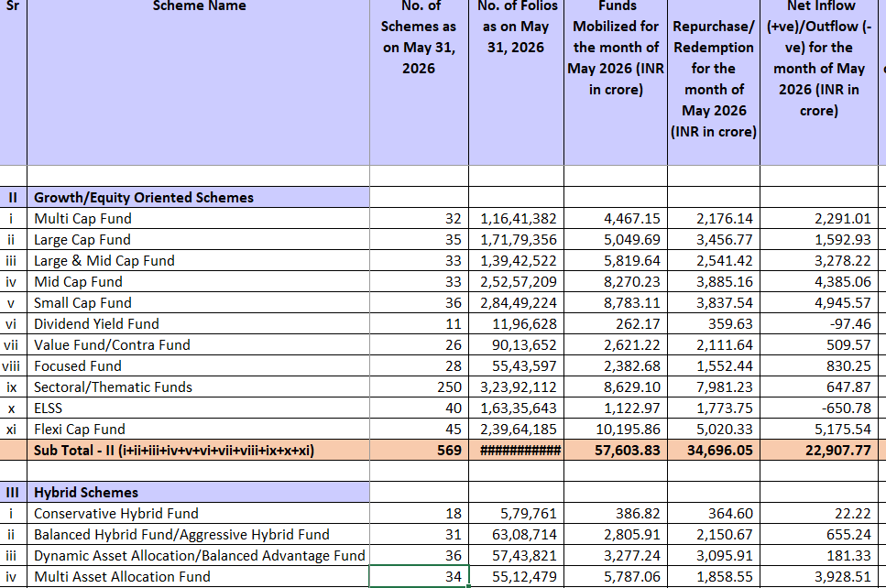Click Small Cap Fund folios 2,84,49,224

(517, 303)
